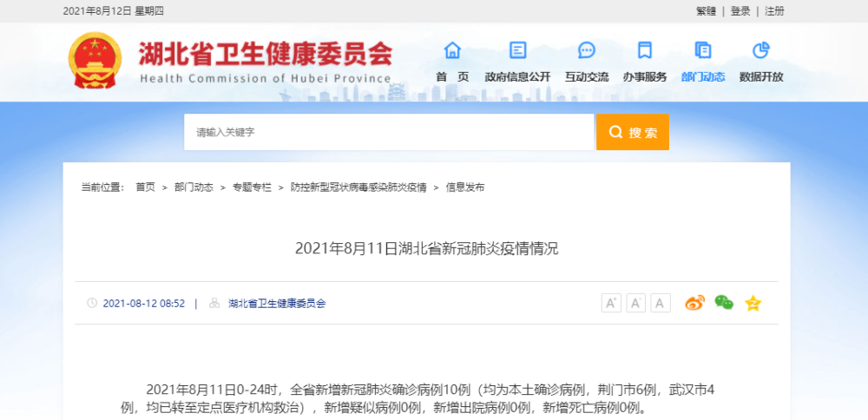The width and height of the screenshot is (868, 420).
Task: Select the 部门动态 navigation tab
Action: coord(703,76)
